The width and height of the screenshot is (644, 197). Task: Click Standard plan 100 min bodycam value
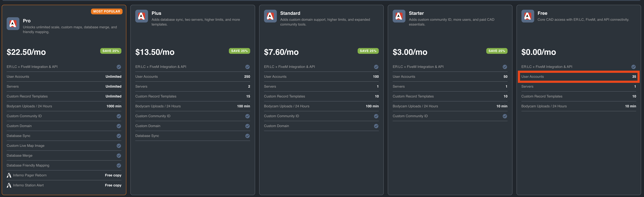click(372, 106)
